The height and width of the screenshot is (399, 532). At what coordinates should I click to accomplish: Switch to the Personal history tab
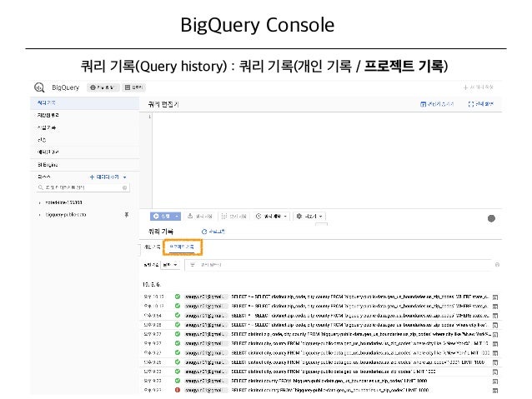pos(152,247)
